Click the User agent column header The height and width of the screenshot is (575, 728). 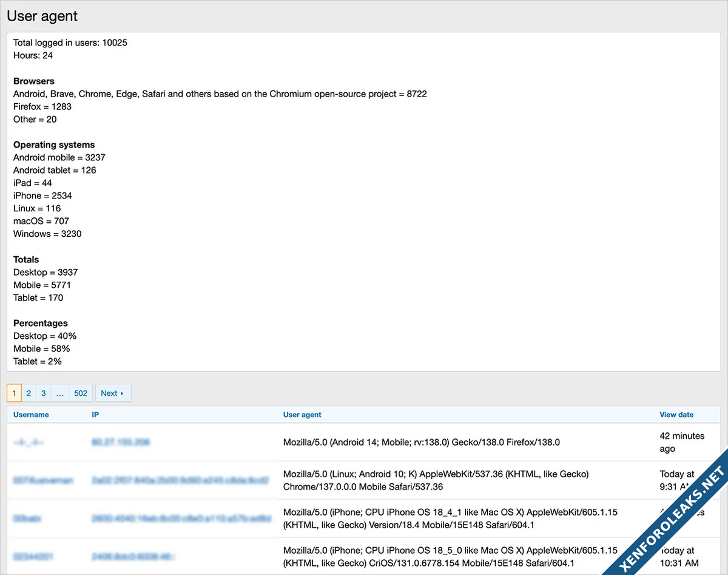point(302,415)
